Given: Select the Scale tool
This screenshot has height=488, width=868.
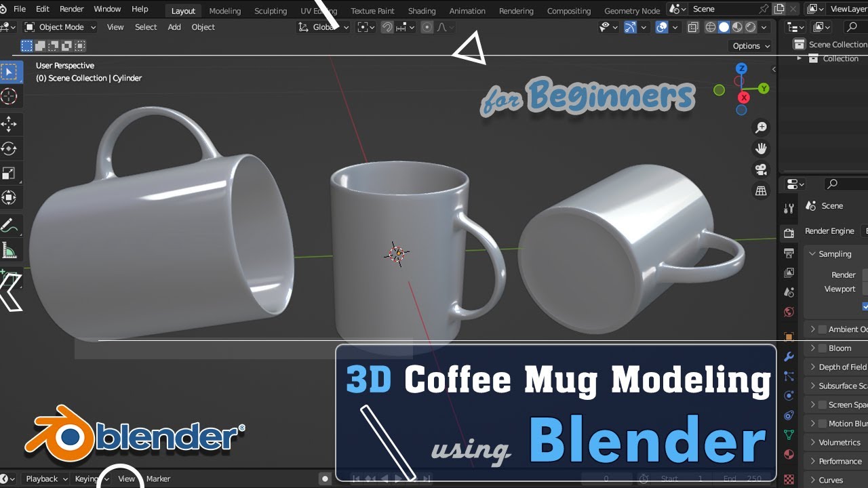Looking at the screenshot, I should coord(9,173).
